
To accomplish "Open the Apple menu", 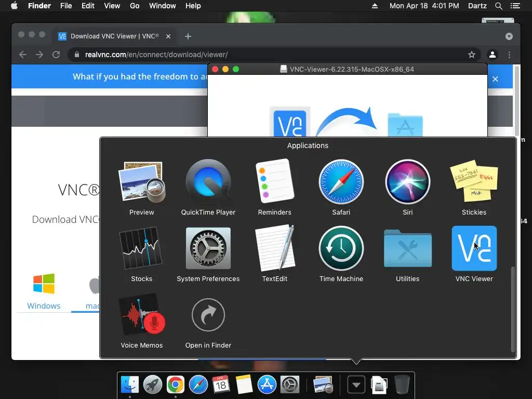I will (x=14, y=6).
